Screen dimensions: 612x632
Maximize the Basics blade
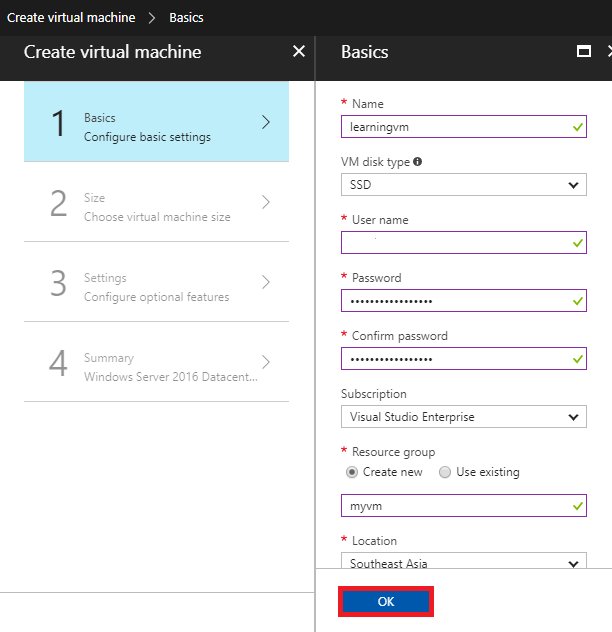point(584,52)
